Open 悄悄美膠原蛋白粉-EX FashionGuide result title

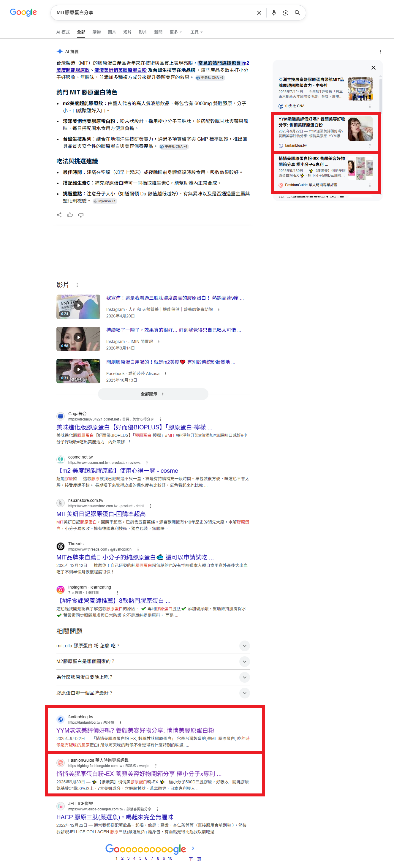click(x=139, y=774)
